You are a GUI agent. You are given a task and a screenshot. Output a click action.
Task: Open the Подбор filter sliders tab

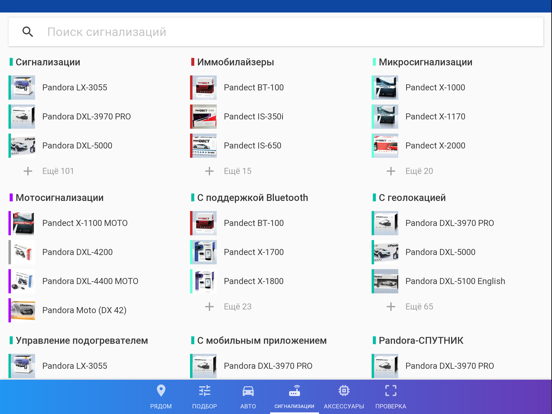[205, 396]
